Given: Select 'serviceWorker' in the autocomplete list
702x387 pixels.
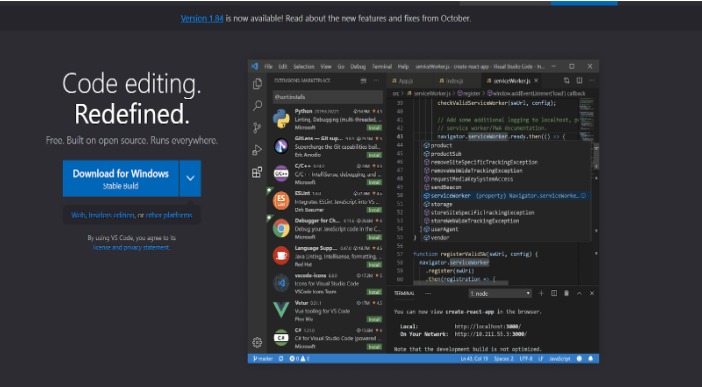Looking at the screenshot, I should click(x=506, y=196).
